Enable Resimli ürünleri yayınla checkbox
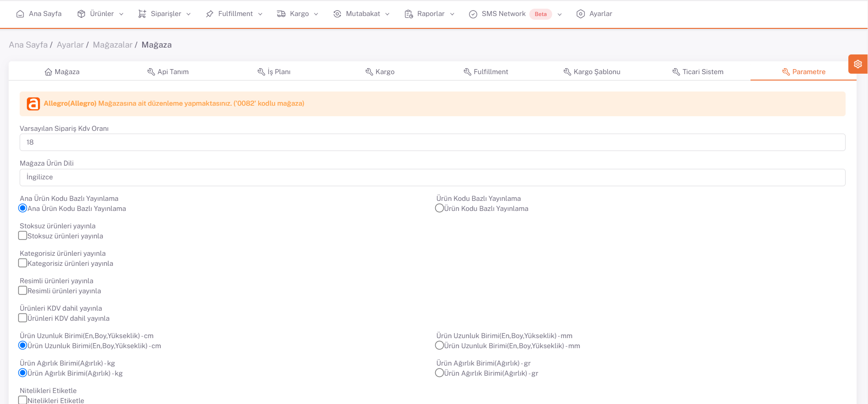The image size is (868, 404). pyautogui.click(x=22, y=291)
